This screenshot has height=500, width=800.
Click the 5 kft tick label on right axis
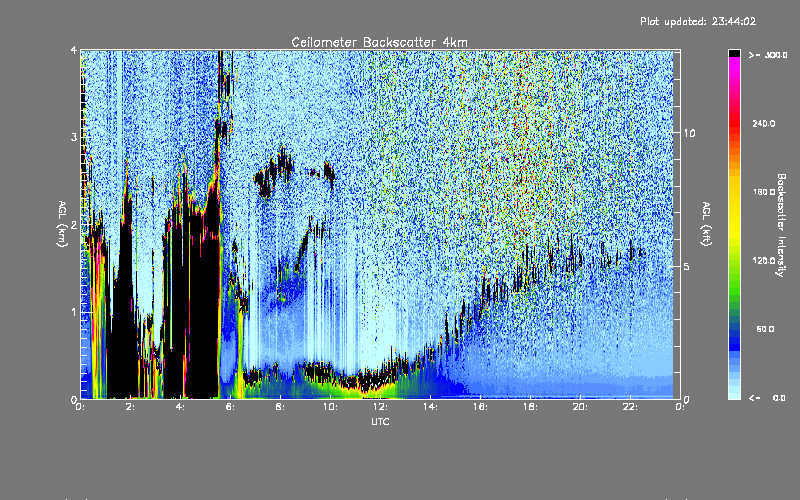[686, 266]
